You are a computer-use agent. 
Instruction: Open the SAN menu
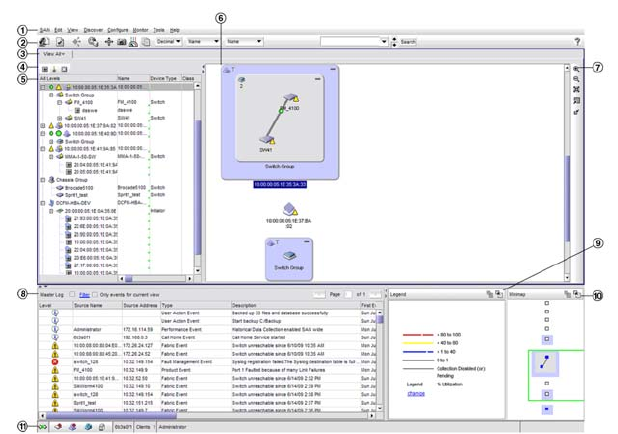pos(44,31)
